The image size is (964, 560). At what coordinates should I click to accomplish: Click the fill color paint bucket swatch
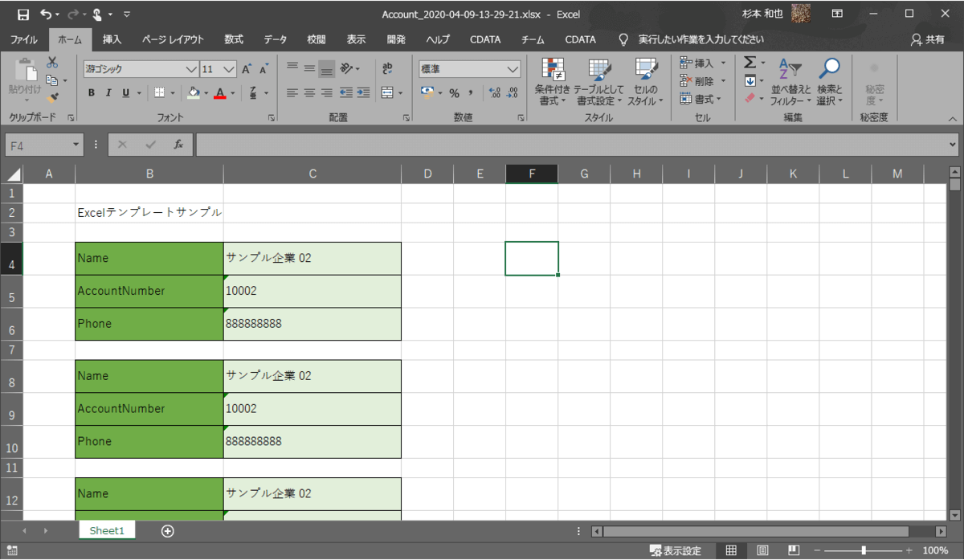click(193, 92)
